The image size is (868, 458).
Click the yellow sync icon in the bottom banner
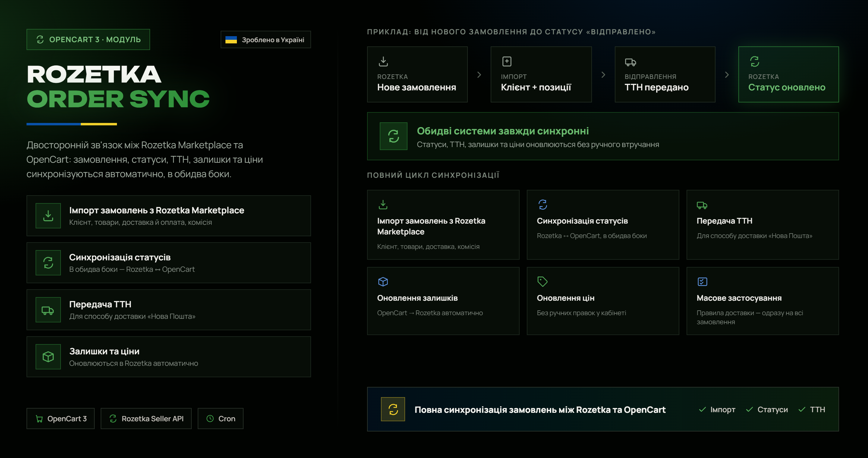tap(393, 409)
